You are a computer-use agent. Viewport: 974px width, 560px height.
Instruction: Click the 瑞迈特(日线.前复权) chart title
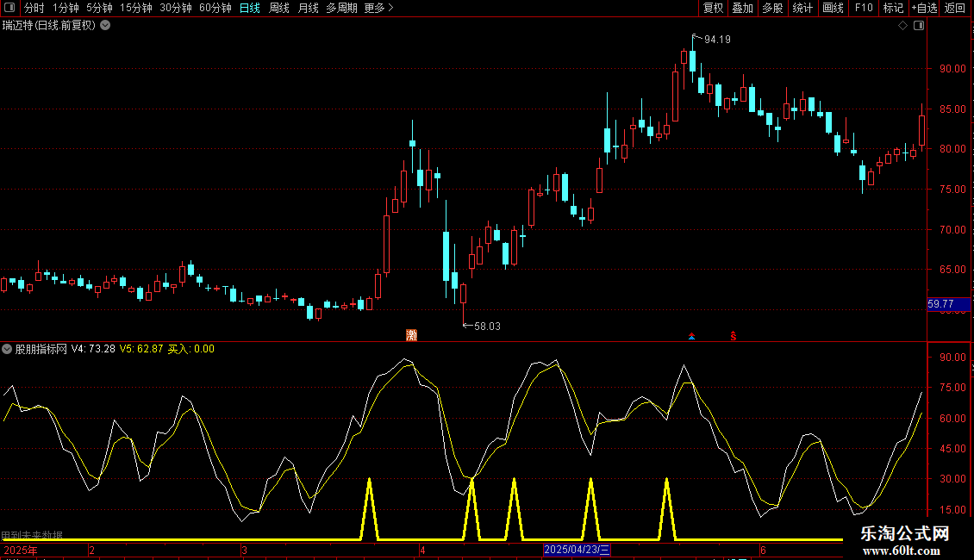49,26
